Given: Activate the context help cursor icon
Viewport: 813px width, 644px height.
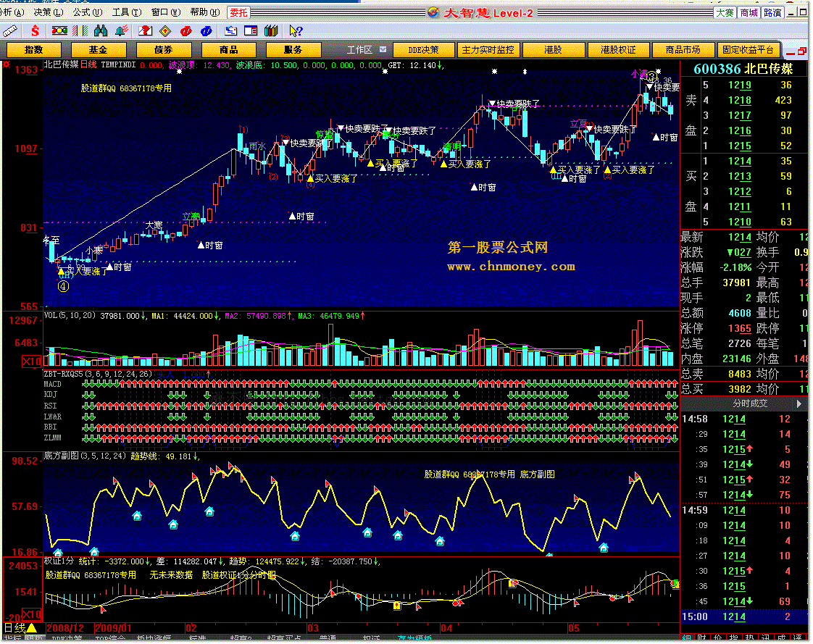Looking at the screenshot, I should 296,31.
